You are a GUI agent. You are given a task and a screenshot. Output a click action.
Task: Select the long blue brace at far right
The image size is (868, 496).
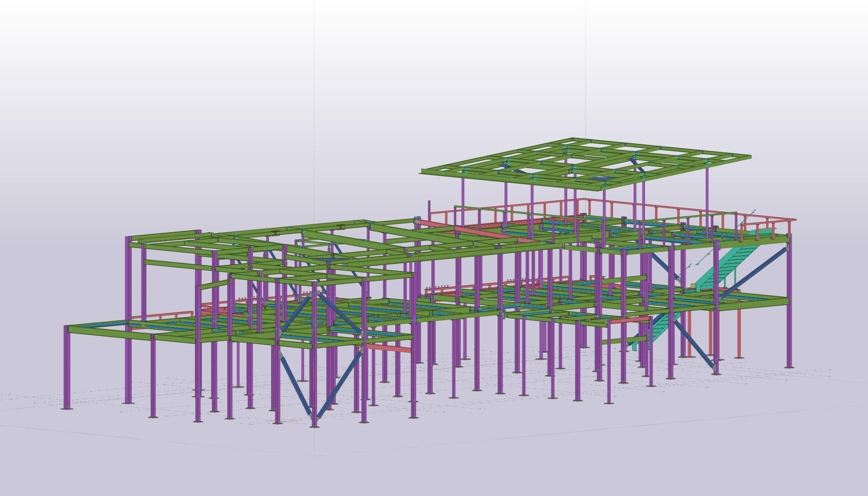pyautogui.click(x=754, y=273)
